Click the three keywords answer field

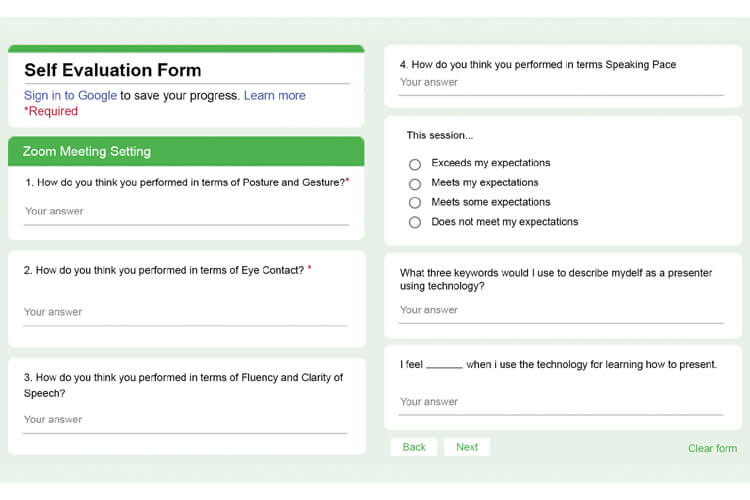click(560, 311)
